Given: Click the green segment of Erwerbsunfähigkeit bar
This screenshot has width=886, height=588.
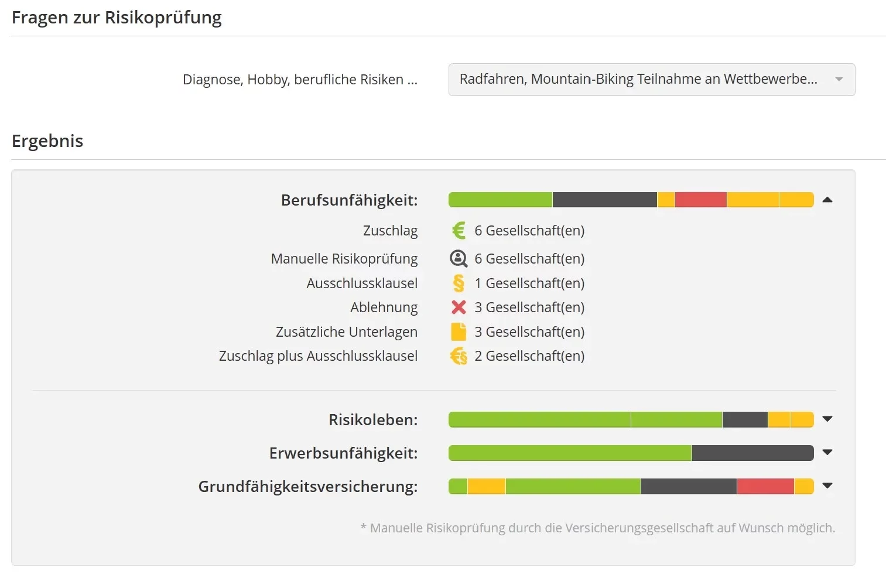Looking at the screenshot, I should click(569, 453).
